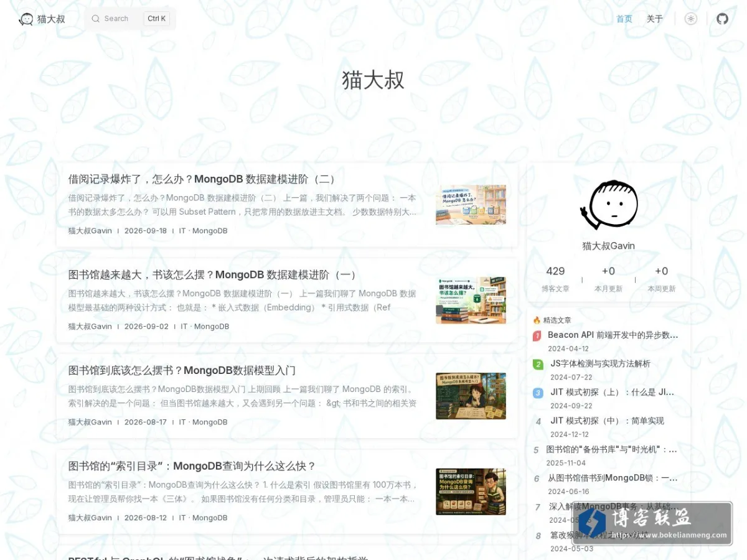This screenshot has width=747, height=560.
Task: Open featured article JS字体检测与实现方法解析
Action: 600,363
